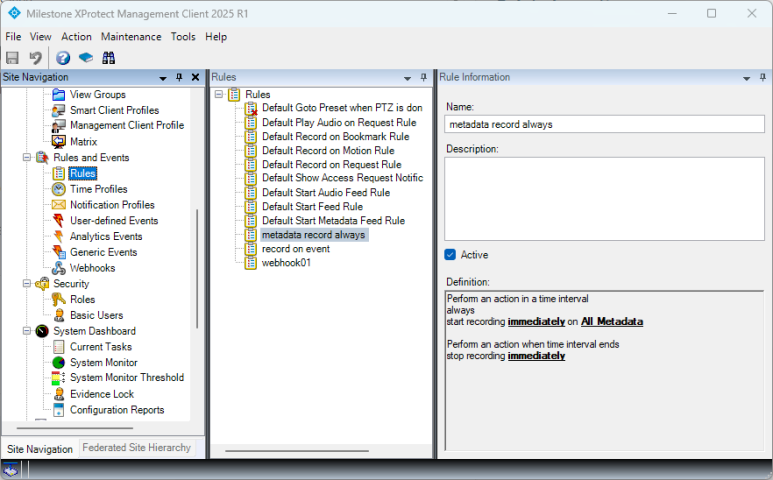Collapse the Rules and Events node
773x480 pixels.
(x=27, y=158)
